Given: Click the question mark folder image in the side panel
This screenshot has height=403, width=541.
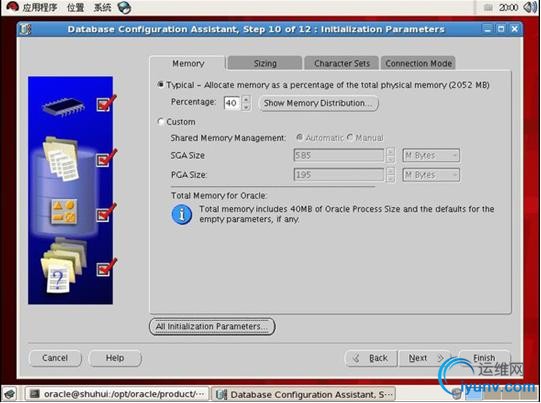Looking at the screenshot, I should [x=63, y=266].
